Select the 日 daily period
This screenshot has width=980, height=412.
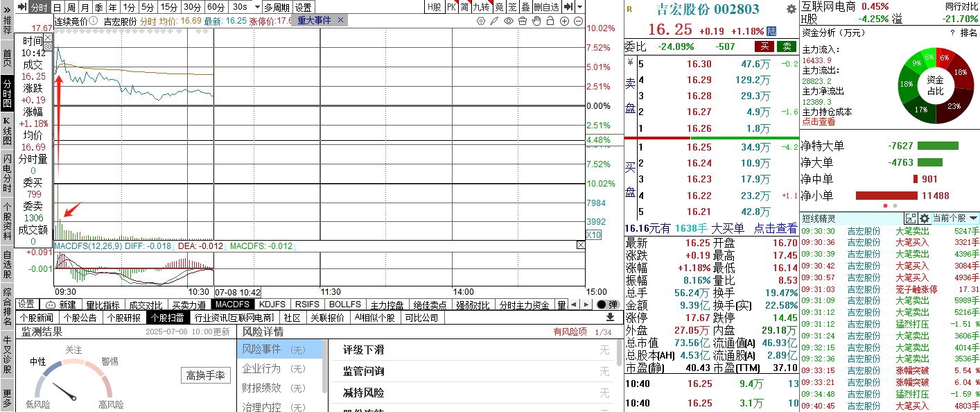pyautogui.click(x=58, y=7)
